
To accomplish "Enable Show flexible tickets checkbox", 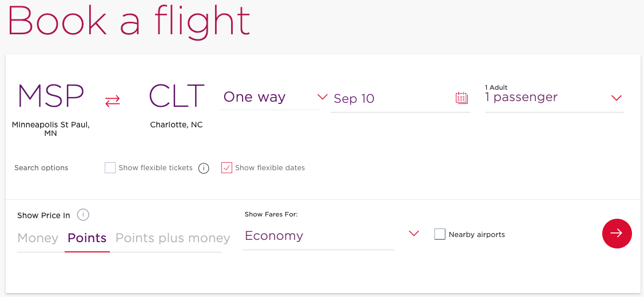I will coord(110,168).
